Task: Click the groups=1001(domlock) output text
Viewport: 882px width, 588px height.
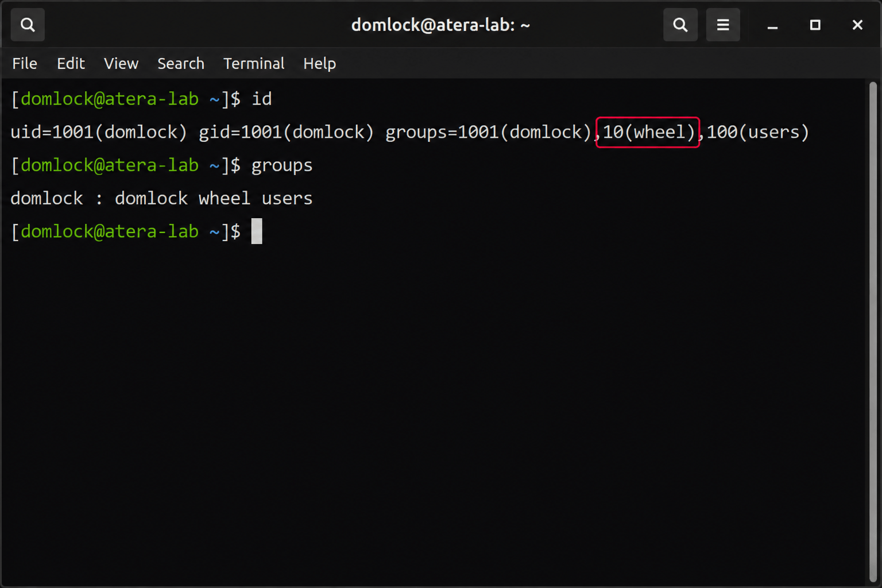Action: 489,132
